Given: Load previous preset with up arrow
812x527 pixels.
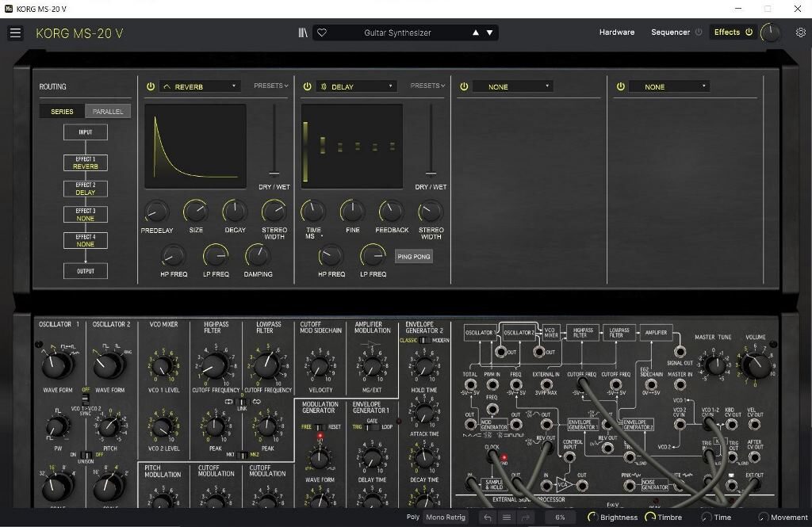Looking at the screenshot, I should [476, 32].
